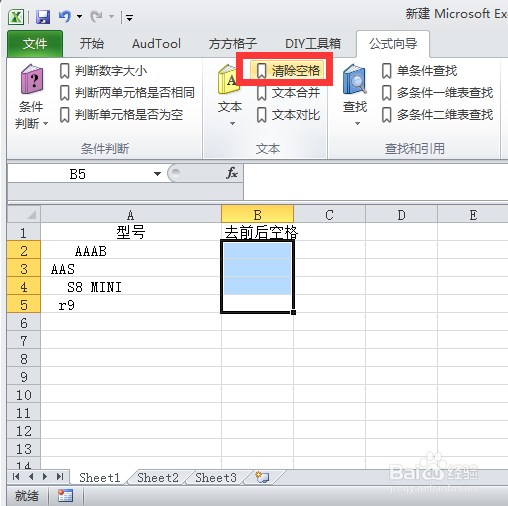This screenshot has width=508, height=506.
Task: Select row 1 header
Action: [24, 232]
